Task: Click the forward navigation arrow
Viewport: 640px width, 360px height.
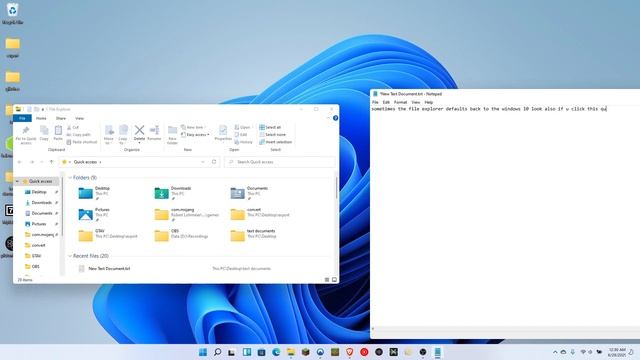Action: 32,162
